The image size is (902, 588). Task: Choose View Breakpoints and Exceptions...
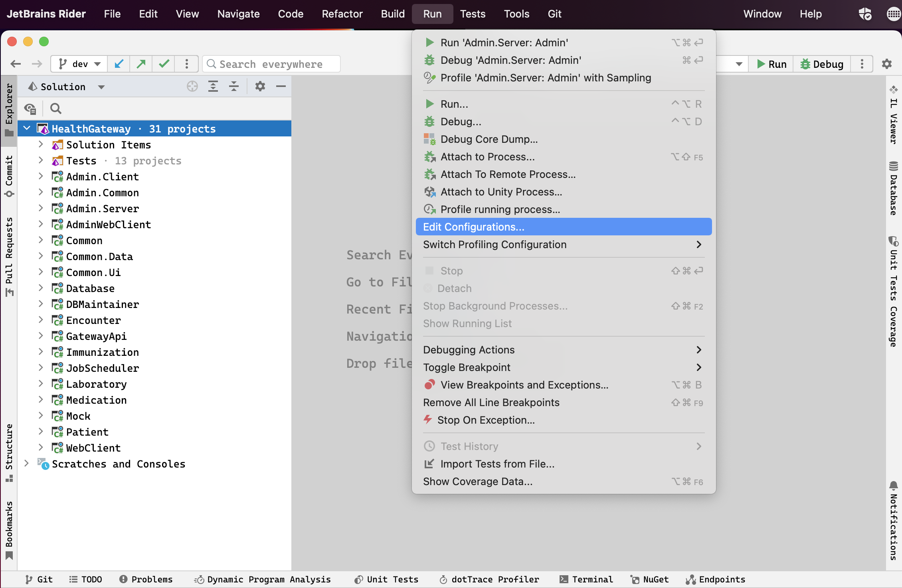pyautogui.click(x=564, y=385)
